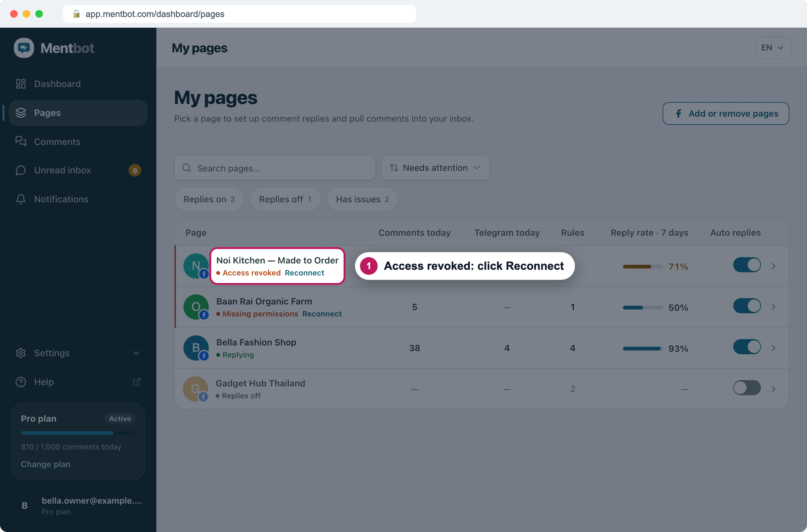
Task: Click the Comments speech bubbles icon
Action: tap(21, 142)
